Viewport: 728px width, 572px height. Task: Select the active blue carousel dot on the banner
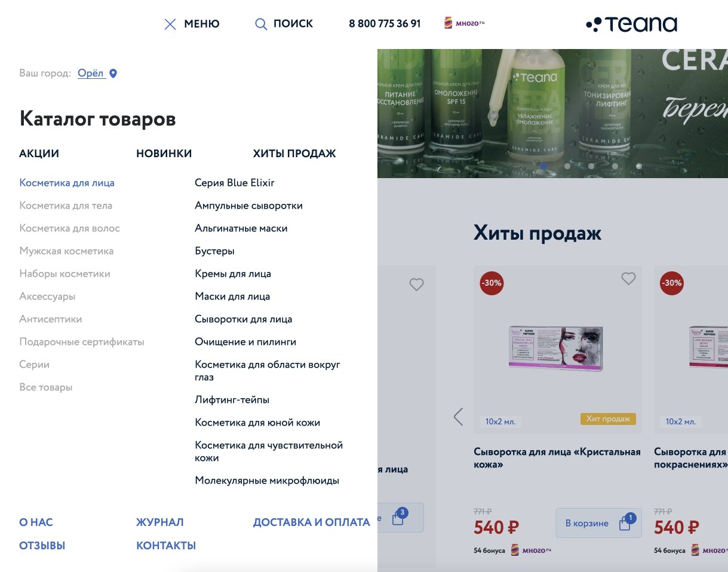tap(543, 166)
